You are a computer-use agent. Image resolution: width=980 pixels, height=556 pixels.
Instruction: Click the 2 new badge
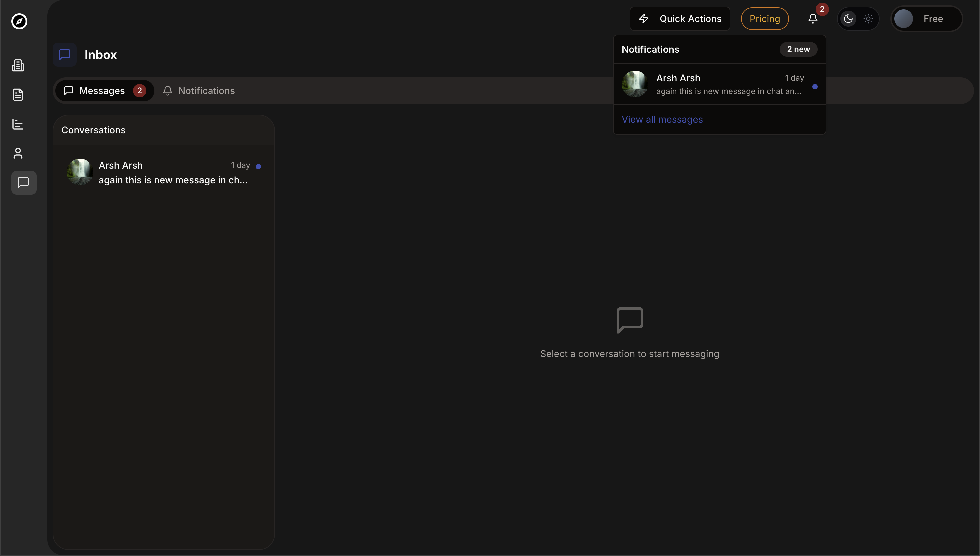pos(798,49)
